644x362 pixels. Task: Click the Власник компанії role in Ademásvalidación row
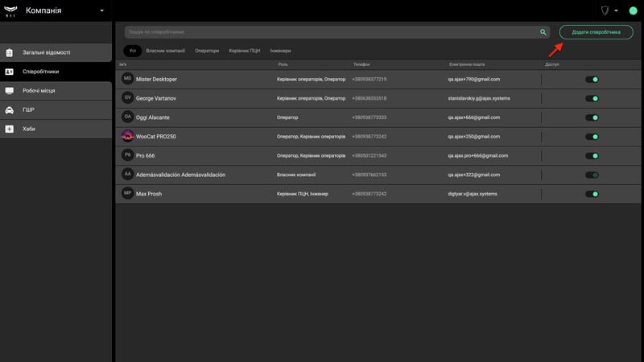click(296, 175)
